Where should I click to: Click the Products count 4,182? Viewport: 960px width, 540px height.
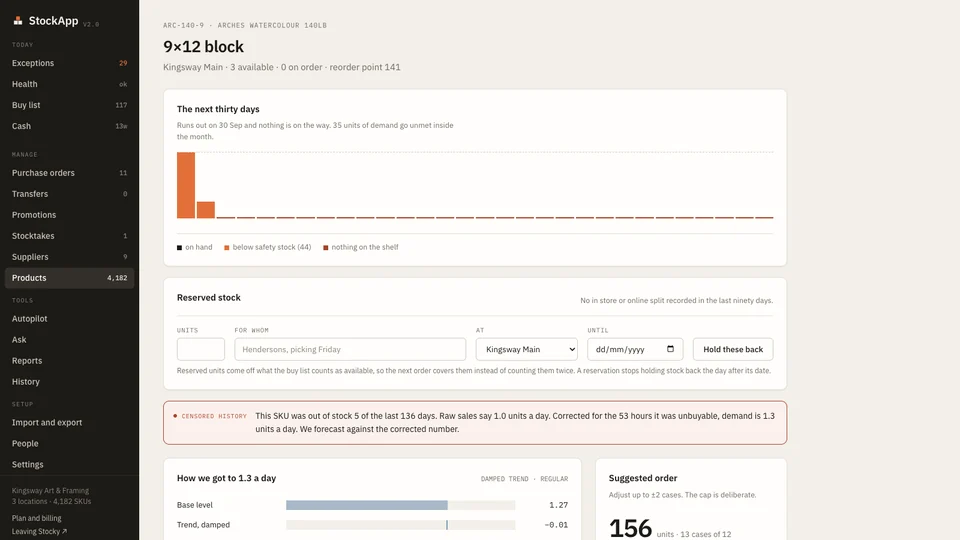point(117,278)
